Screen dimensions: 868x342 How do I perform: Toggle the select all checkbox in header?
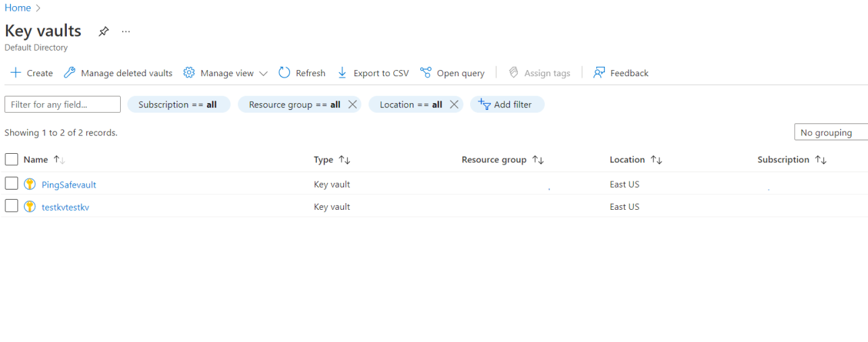click(11, 160)
